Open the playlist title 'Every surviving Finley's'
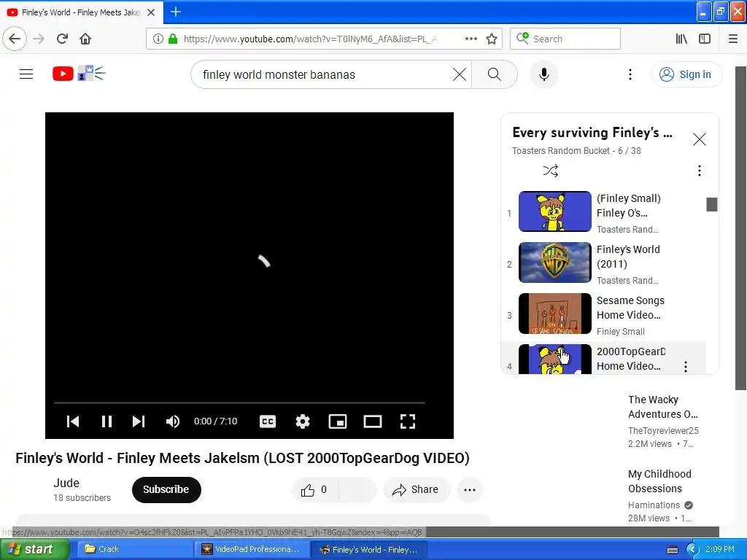The height and width of the screenshot is (560, 747). pyautogui.click(x=592, y=133)
